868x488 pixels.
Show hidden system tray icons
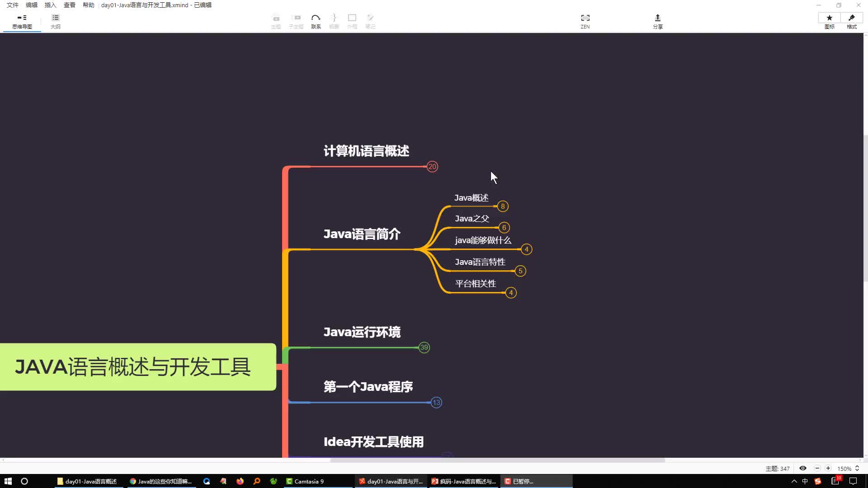[x=794, y=481]
